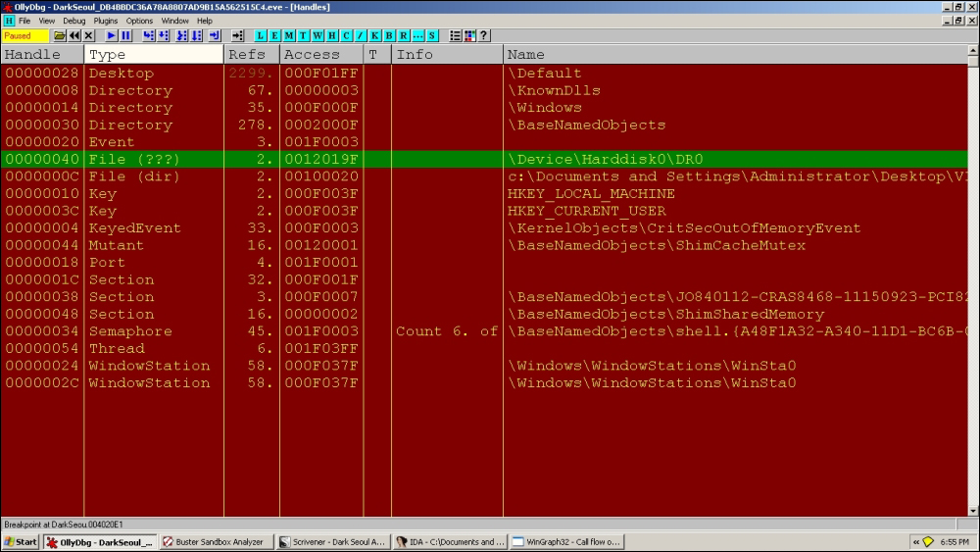The image size is (980, 552).
Task: Pause execution with the pause icon
Action: coord(125,35)
